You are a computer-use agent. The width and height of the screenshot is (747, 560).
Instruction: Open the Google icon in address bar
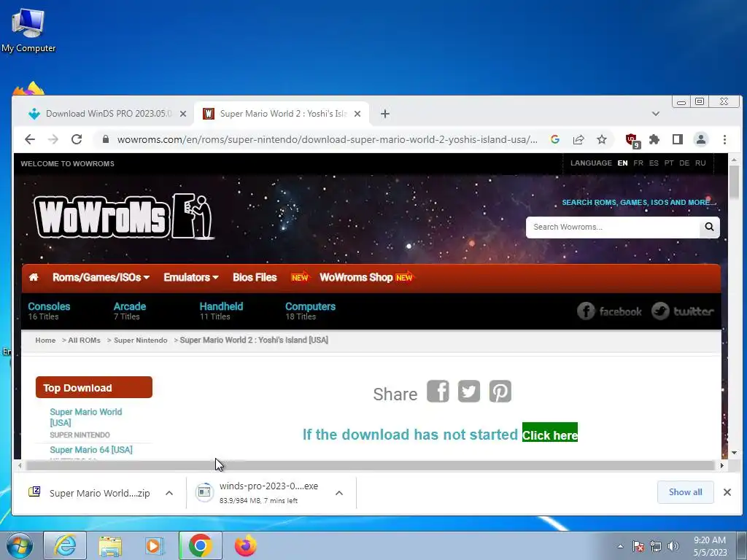pos(555,139)
